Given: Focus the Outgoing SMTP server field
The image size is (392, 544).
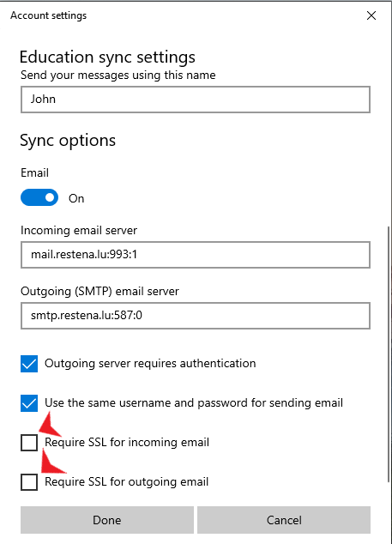Looking at the screenshot, I should (196, 316).
